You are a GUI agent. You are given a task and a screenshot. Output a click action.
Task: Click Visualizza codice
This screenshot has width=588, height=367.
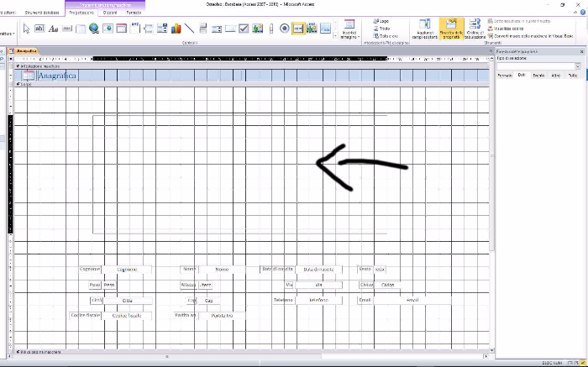coord(506,29)
